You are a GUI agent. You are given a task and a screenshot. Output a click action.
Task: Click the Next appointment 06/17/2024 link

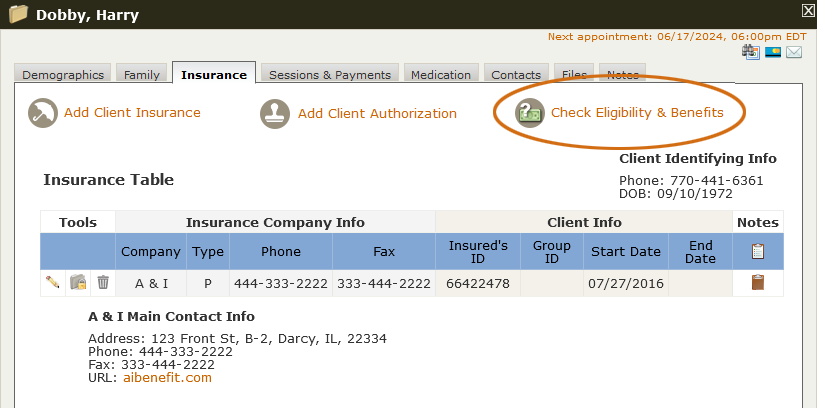click(x=677, y=36)
